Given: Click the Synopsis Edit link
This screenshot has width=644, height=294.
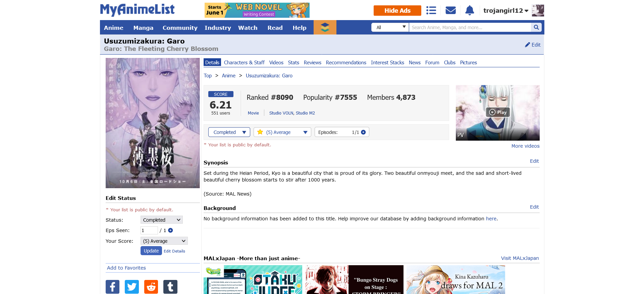Looking at the screenshot, I should (534, 161).
